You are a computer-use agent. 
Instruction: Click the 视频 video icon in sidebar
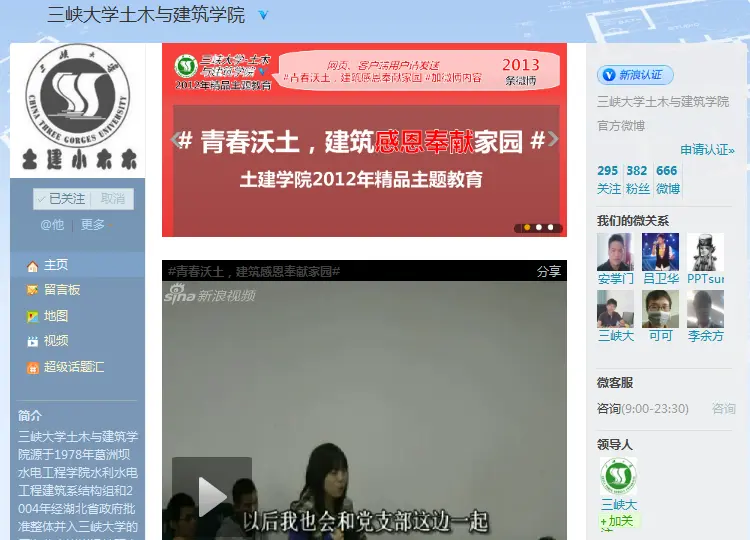33,341
